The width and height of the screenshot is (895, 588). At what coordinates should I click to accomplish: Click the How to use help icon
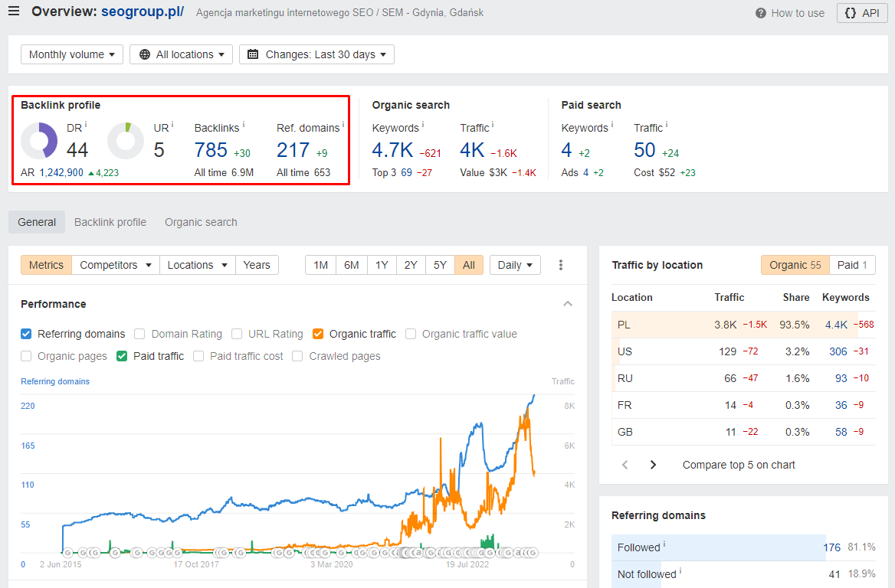click(x=760, y=13)
